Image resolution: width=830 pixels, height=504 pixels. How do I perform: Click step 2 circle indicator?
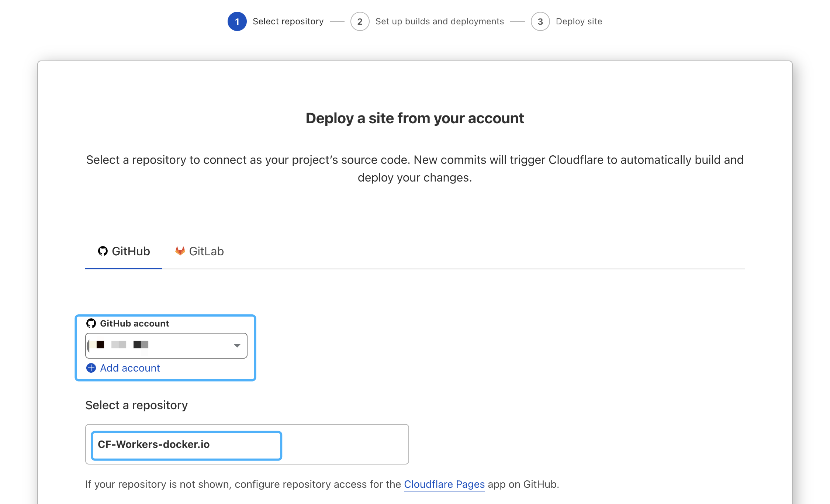360,21
